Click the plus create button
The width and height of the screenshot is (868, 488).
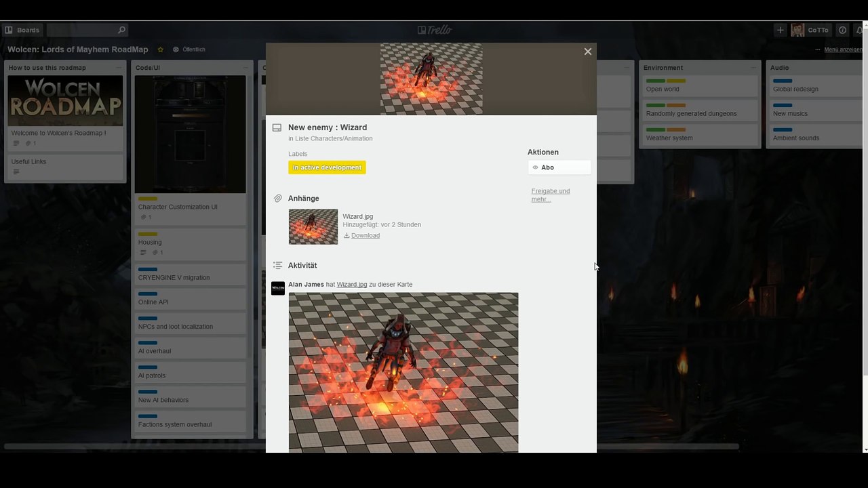coord(781,30)
